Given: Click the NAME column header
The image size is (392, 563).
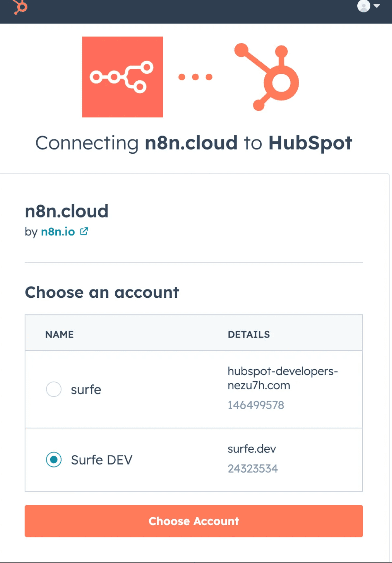Looking at the screenshot, I should coord(59,334).
